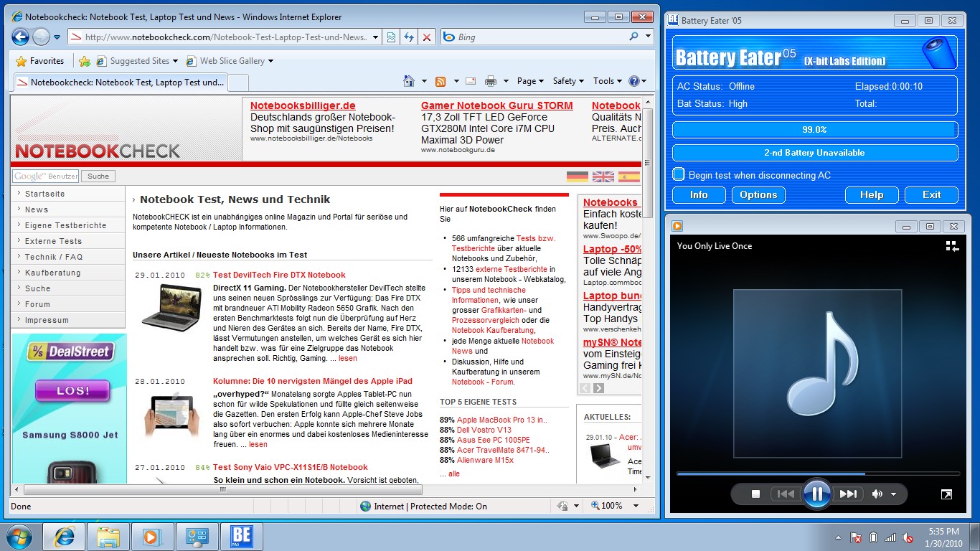This screenshot has height=551, width=980.
Task: Open the Windows Start menu
Action: [x=19, y=536]
